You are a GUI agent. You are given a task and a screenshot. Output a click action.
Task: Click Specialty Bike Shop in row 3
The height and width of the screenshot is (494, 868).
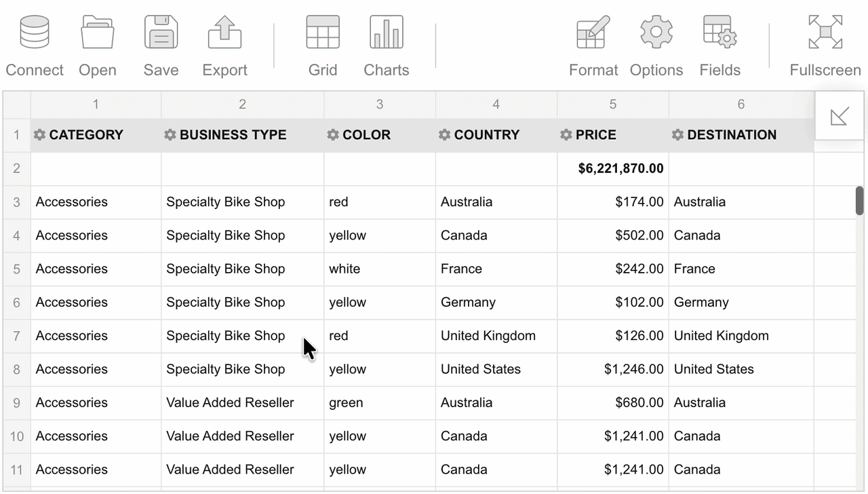(243, 202)
